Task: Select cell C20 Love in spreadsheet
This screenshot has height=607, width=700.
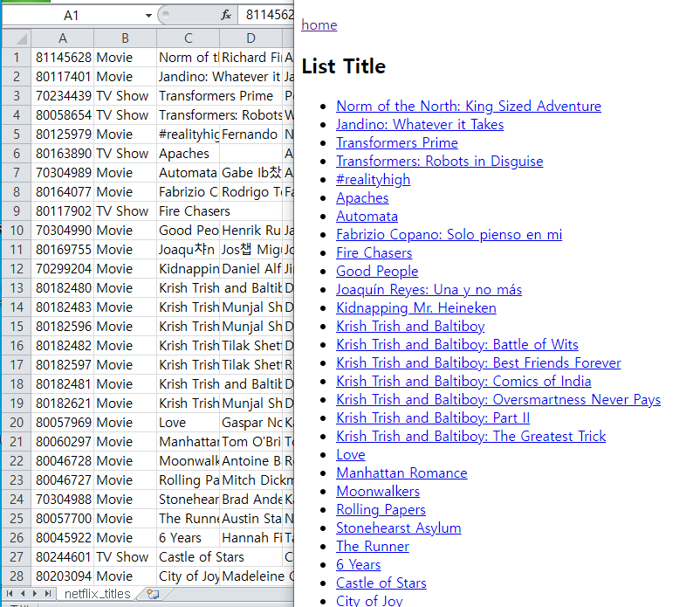Action: 189,423
